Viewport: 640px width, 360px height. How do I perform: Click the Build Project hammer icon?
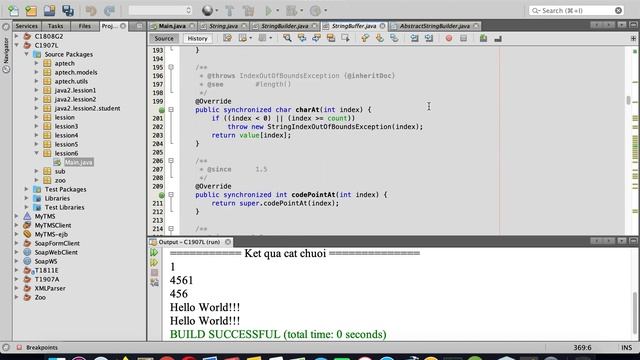click(x=229, y=10)
